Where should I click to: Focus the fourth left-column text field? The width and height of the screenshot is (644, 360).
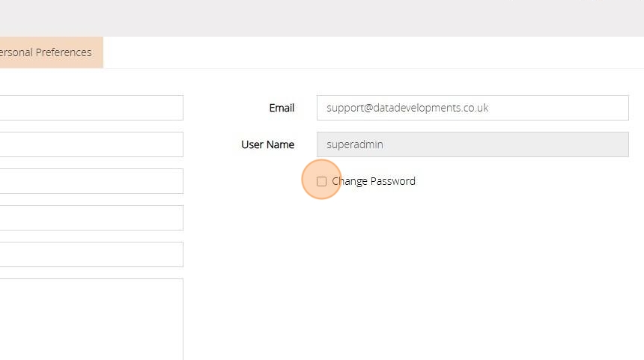click(90, 218)
